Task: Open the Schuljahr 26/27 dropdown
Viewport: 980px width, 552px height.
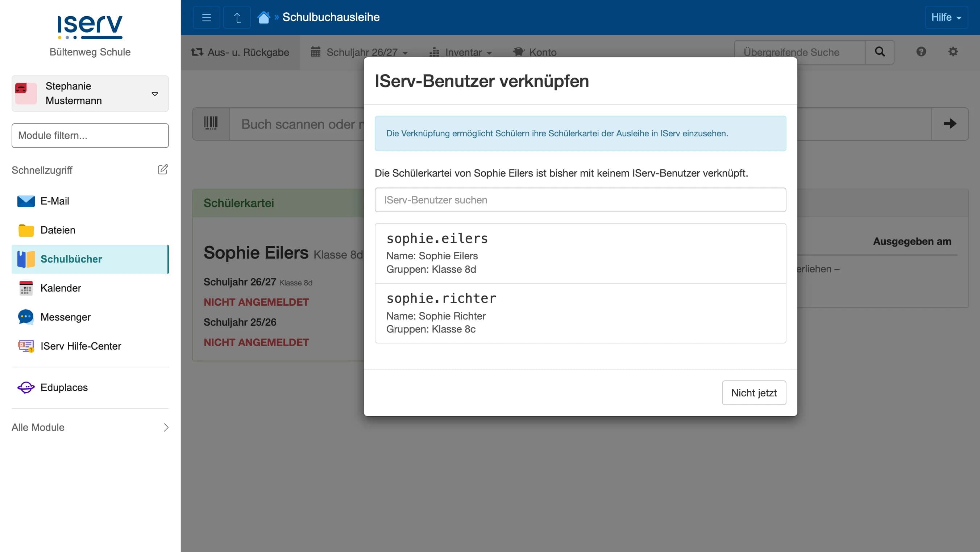Action: (x=359, y=52)
